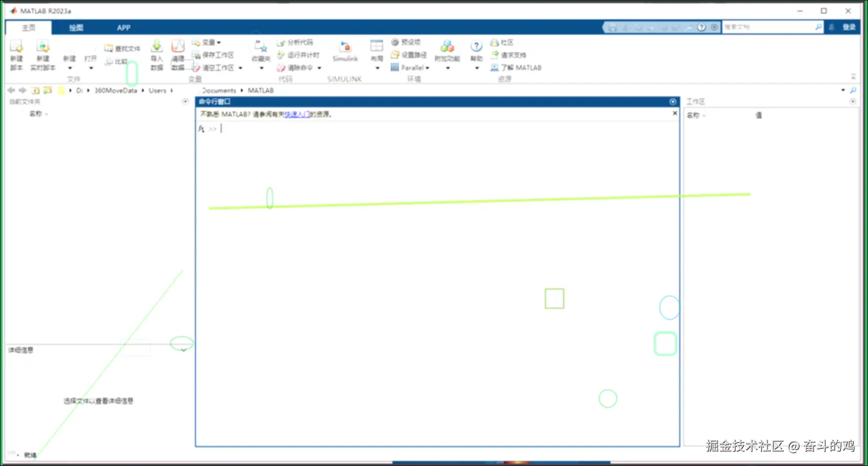Click the browse for folder icon
The width and height of the screenshot is (868, 466).
pos(48,90)
